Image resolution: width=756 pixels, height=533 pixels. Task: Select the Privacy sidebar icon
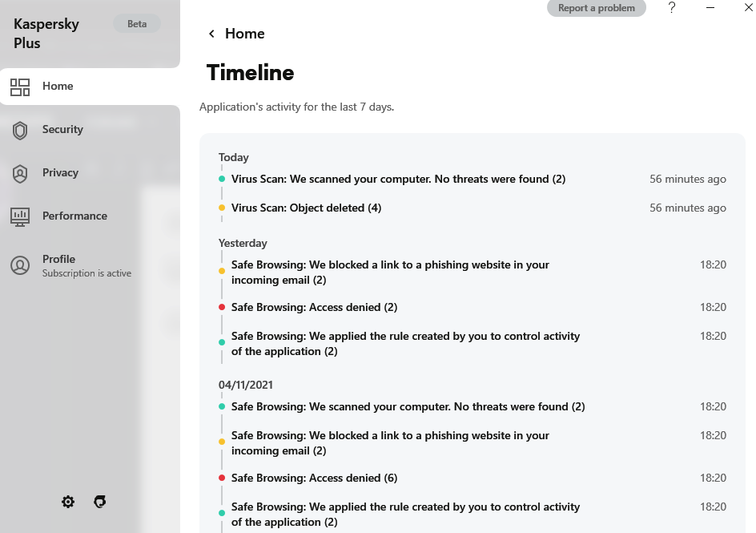click(x=20, y=173)
